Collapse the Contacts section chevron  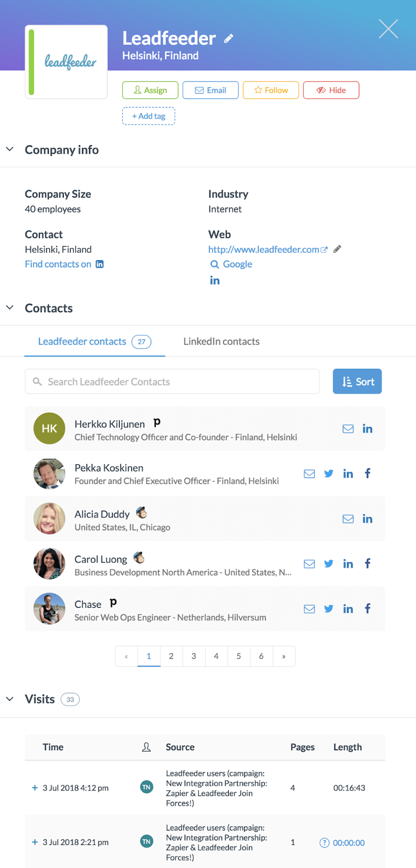(x=10, y=307)
